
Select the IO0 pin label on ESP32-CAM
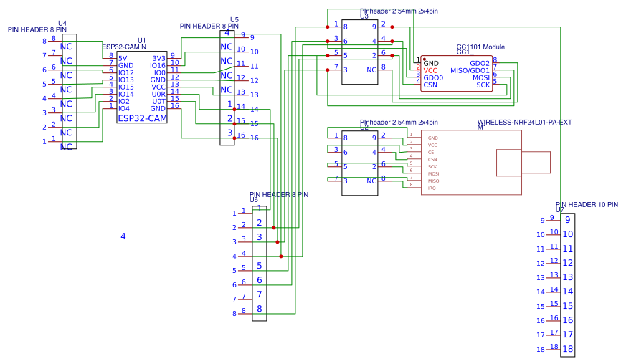pyautogui.click(x=160, y=72)
